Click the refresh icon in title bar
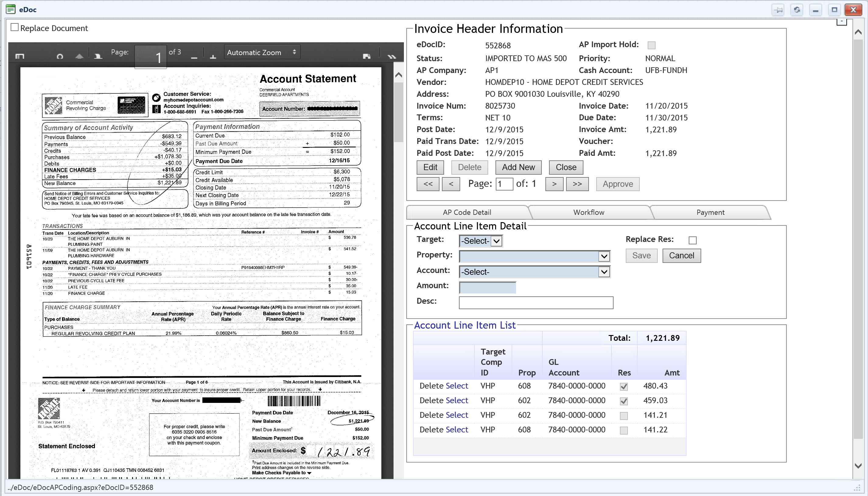868x496 pixels. pos(797,10)
